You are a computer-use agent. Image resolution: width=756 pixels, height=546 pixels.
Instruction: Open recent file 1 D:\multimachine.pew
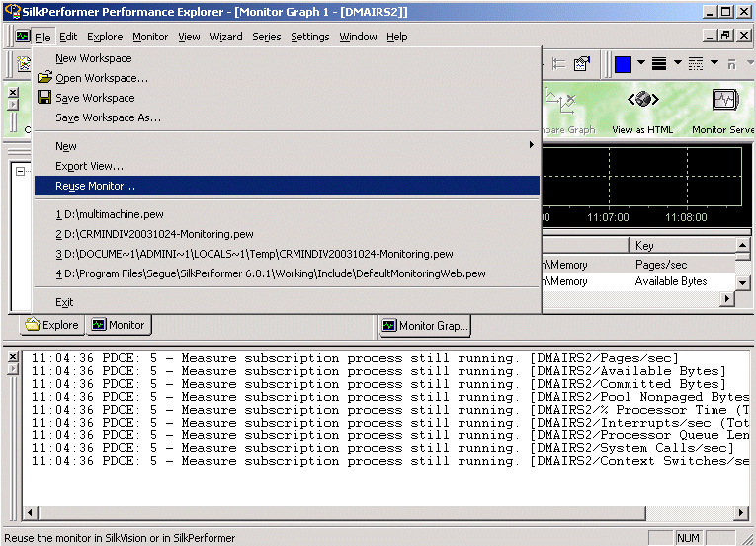coord(287,214)
